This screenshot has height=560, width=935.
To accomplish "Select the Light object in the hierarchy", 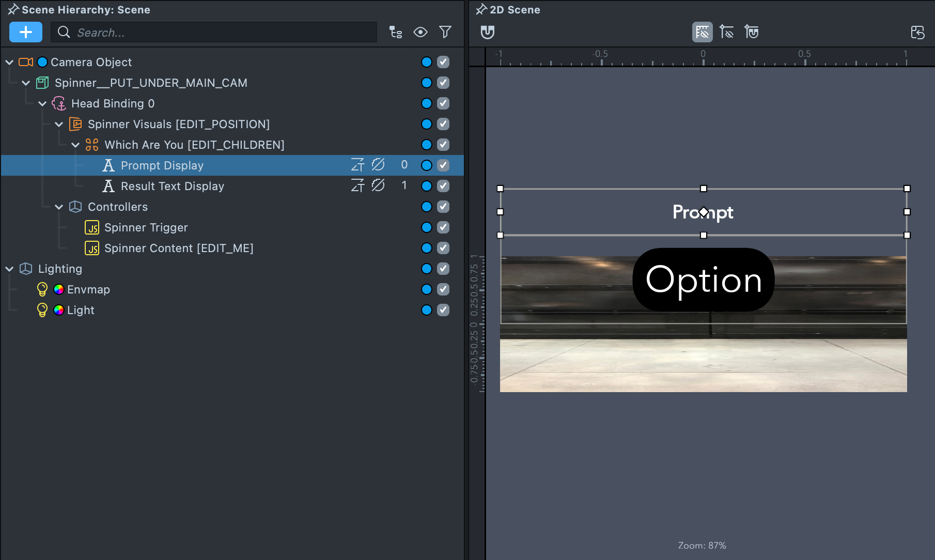I will pyautogui.click(x=81, y=310).
